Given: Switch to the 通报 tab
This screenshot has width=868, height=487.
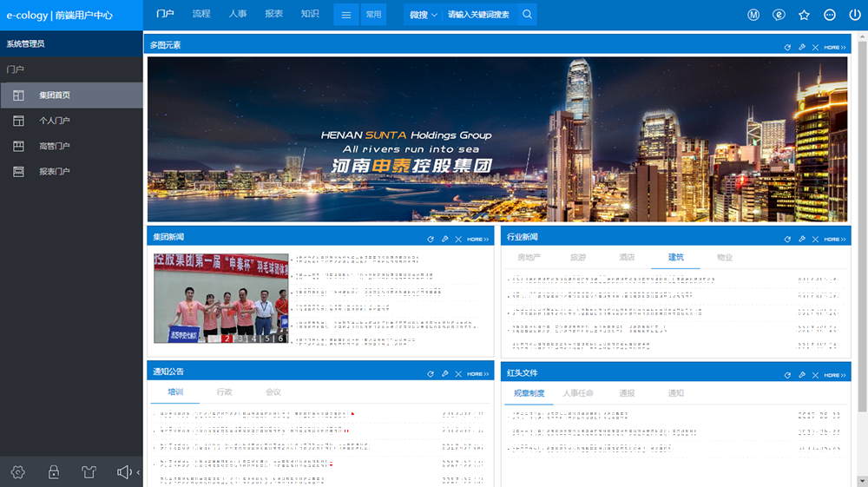Looking at the screenshot, I should tap(627, 393).
